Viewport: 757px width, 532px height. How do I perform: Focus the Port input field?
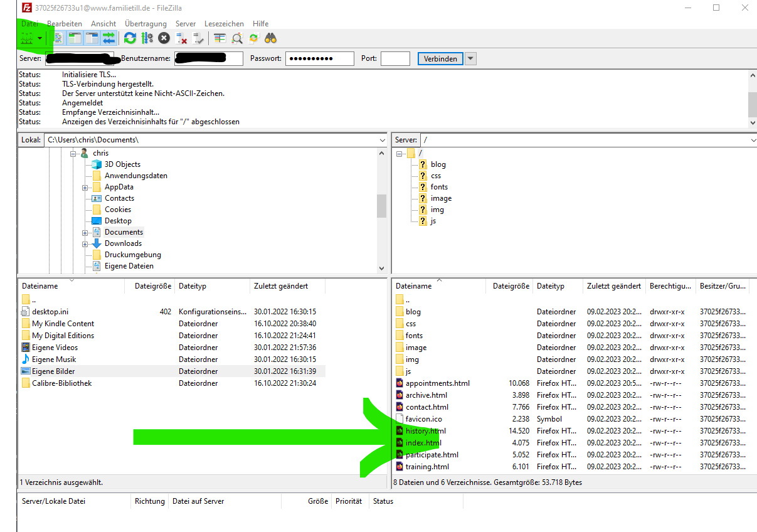pos(395,58)
